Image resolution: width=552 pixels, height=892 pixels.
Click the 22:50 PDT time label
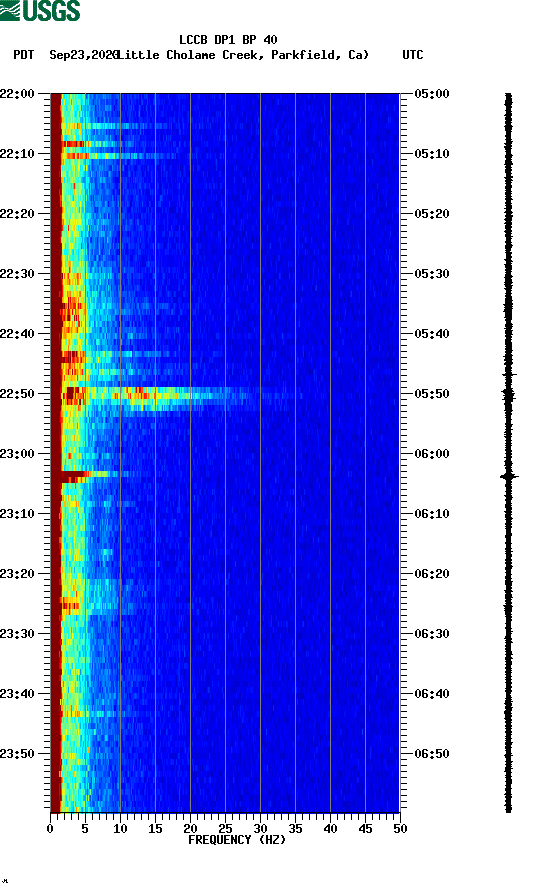[x=17, y=394]
